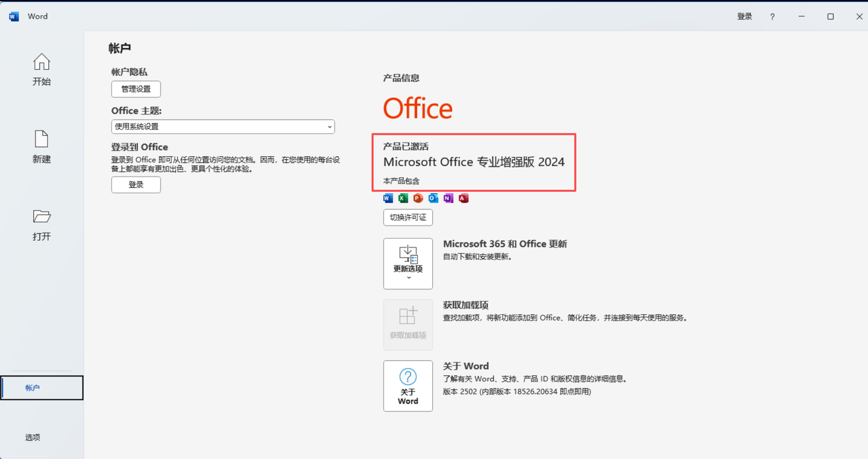
Task: Click the Office logo text
Action: [418, 109]
